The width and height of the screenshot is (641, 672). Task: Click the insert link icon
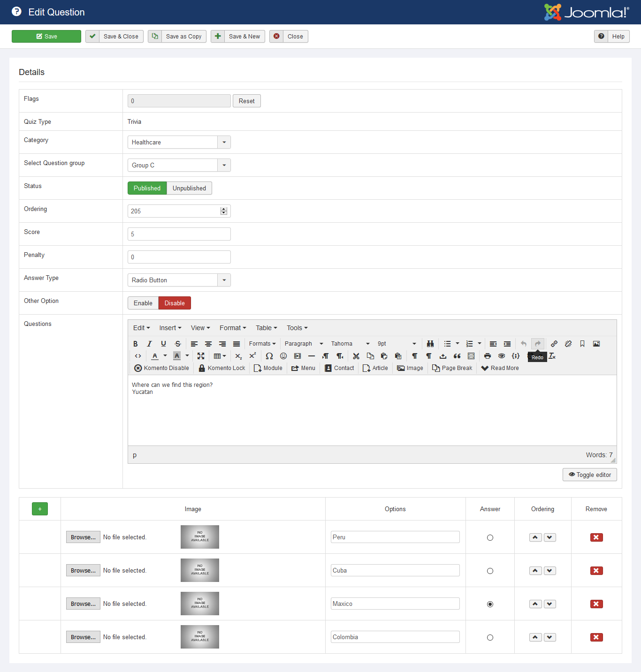coord(554,344)
